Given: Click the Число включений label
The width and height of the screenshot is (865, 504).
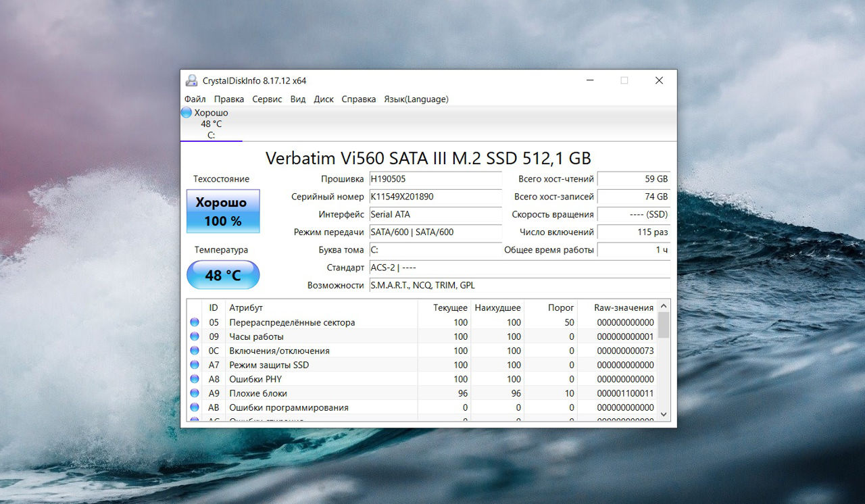Looking at the screenshot, I should [x=556, y=232].
